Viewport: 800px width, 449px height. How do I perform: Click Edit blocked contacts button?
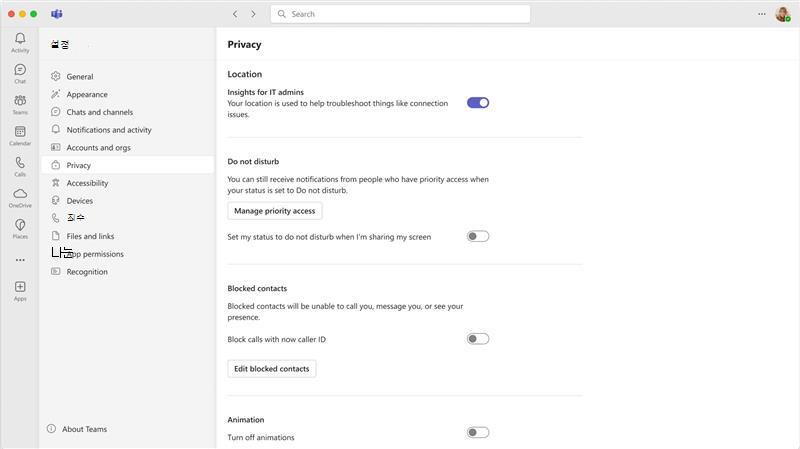tap(271, 369)
